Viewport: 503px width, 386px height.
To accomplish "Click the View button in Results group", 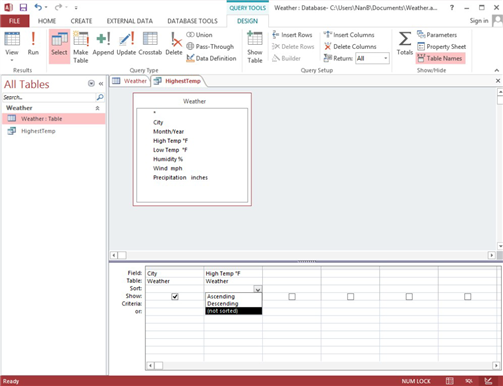I will click(x=12, y=43).
